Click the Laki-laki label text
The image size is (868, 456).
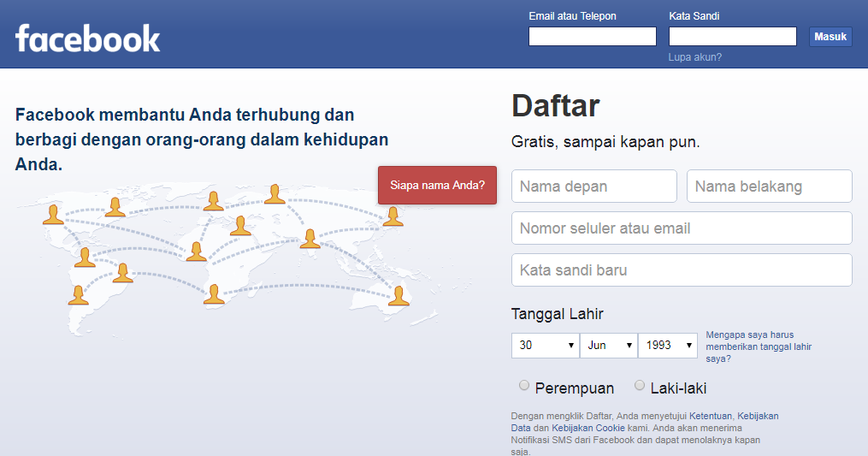click(x=678, y=388)
